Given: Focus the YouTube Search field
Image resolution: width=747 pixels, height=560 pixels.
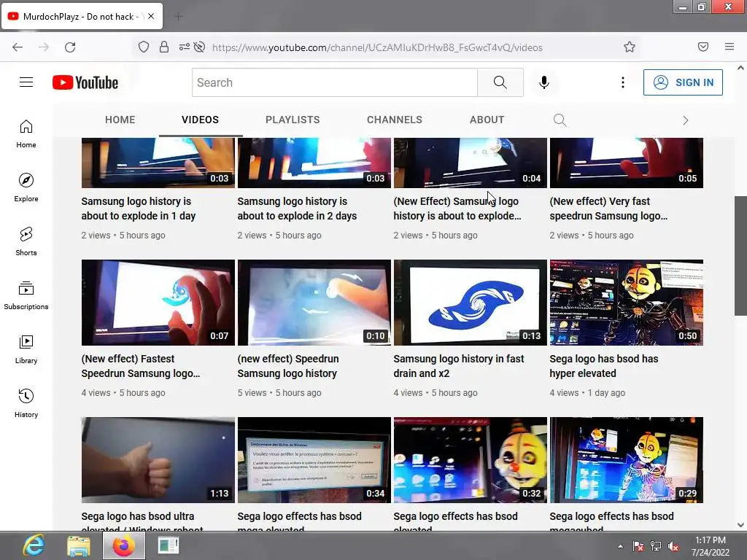Looking at the screenshot, I should tap(334, 82).
